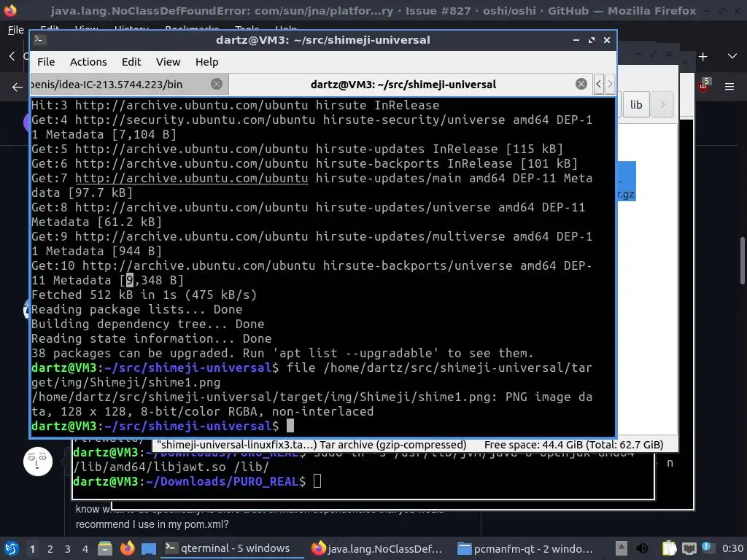Click the removable media eject tray icon
This screenshot has width=747, height=560.
click(x=622, y=548)
